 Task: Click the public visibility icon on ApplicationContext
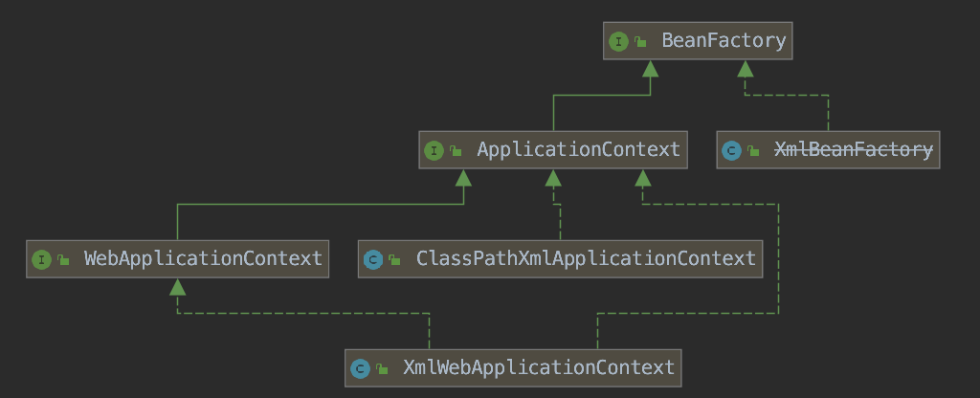click(x=457, y=151)
